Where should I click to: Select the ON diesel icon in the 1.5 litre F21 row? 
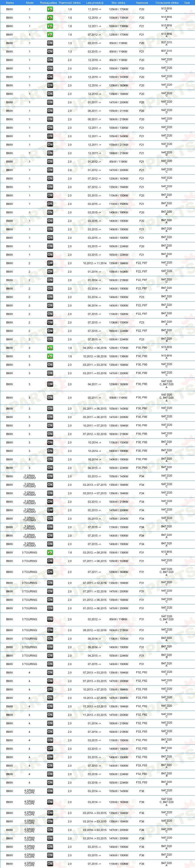pos(50,52)
